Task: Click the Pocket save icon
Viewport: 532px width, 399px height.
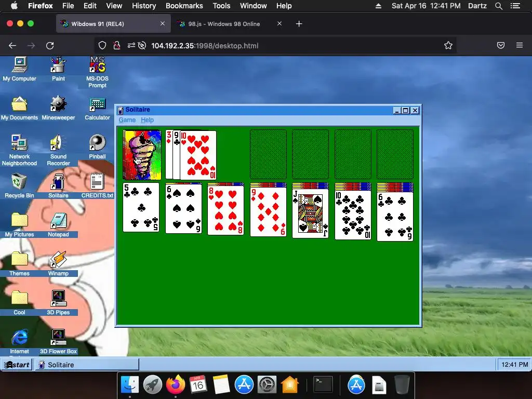Action: click(x=501, y=45)
